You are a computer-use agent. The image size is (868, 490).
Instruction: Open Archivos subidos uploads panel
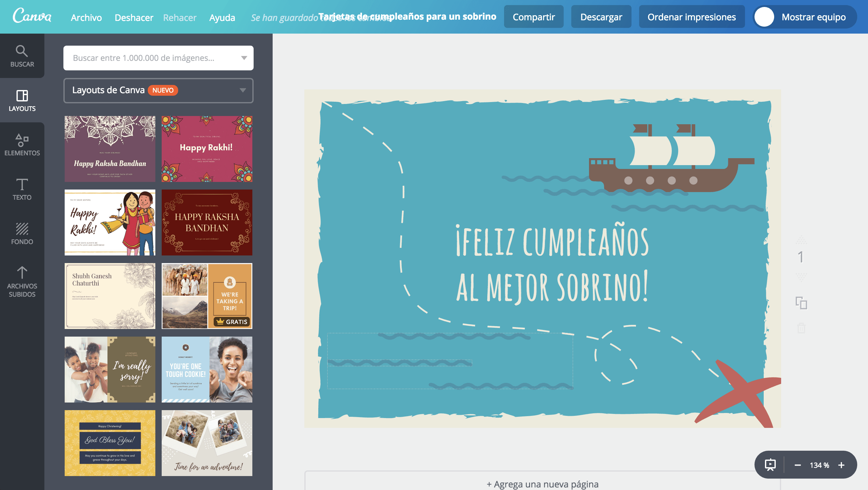coord(22,281)
